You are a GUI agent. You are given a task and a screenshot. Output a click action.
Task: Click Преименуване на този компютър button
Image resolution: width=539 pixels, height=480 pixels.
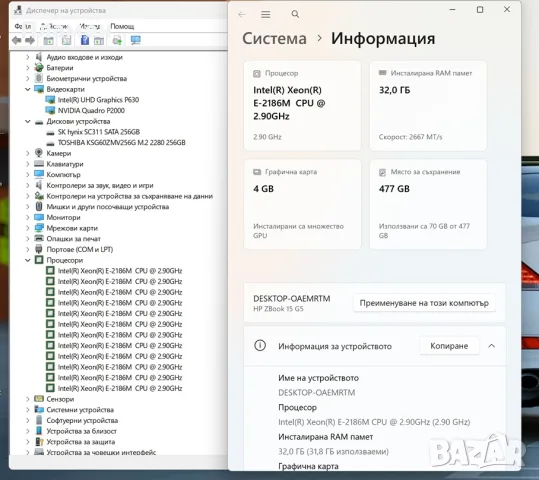[424, 303]
